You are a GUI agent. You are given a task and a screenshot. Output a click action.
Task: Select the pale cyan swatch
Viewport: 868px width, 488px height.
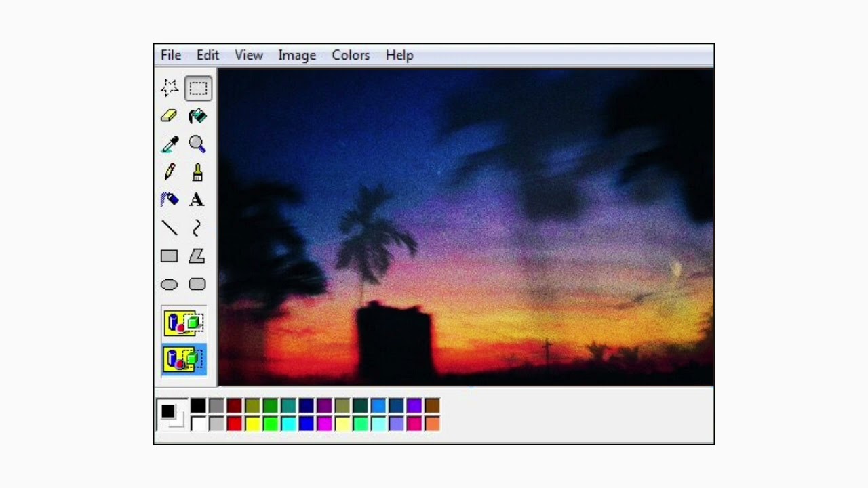tap(378, 424)
